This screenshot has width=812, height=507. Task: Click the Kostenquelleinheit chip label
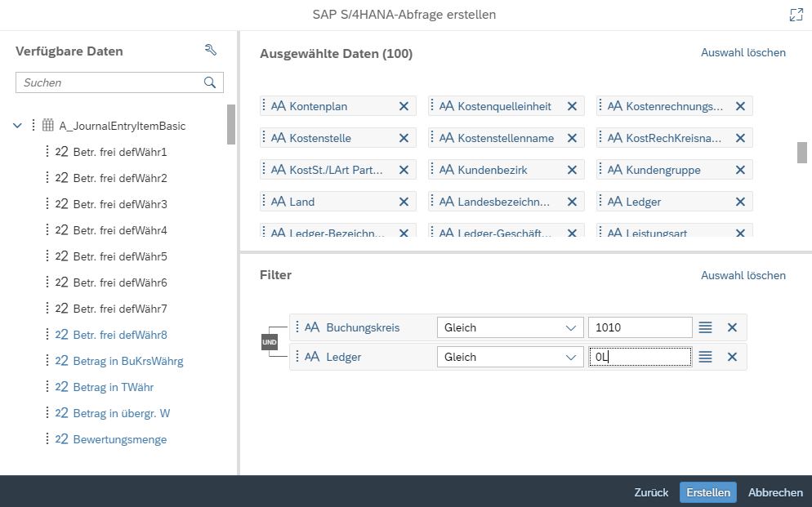point(504,107)
